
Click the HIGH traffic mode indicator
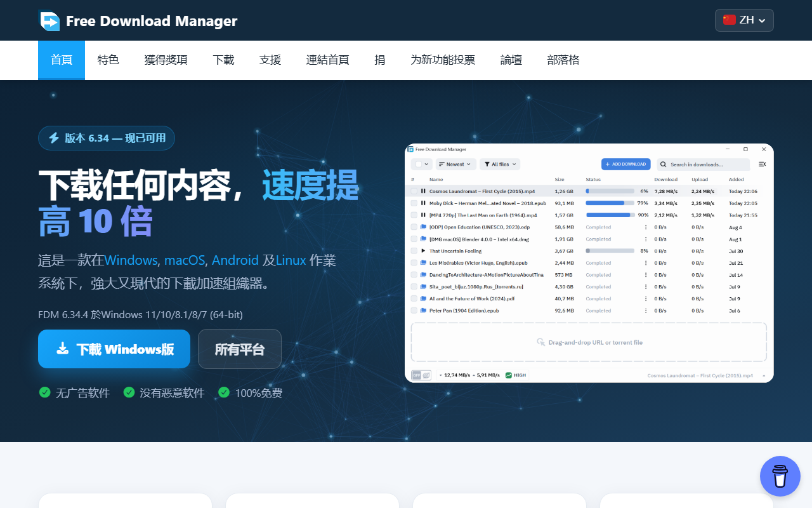click(x=516, y=375)
